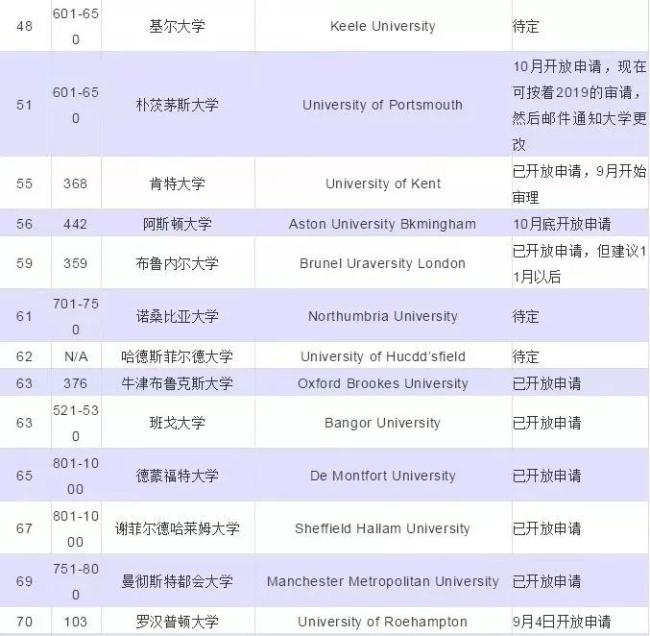
Task: Click 布鲁内尔大学 cell
Action: tap(177, 263)
